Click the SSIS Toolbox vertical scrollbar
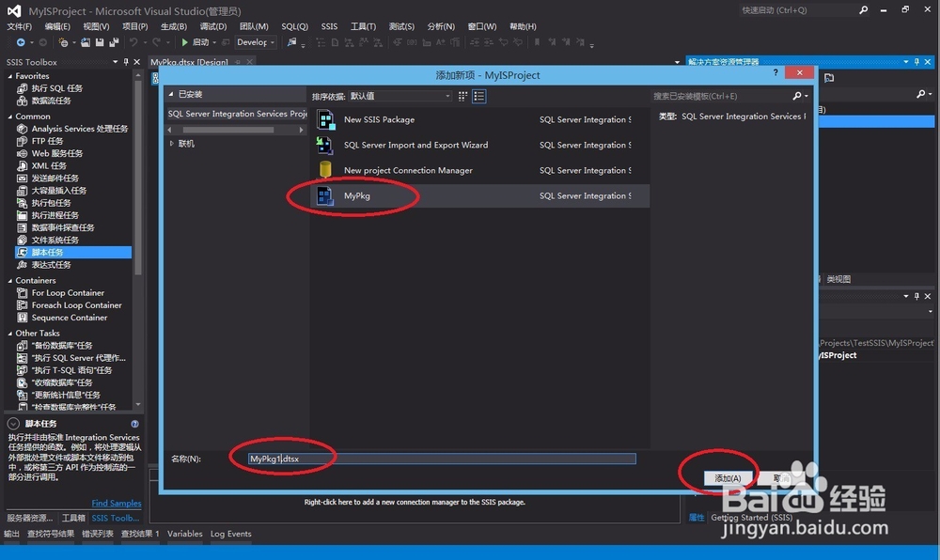The width and height of the screenshot is (940, 560). click(138, 177)
